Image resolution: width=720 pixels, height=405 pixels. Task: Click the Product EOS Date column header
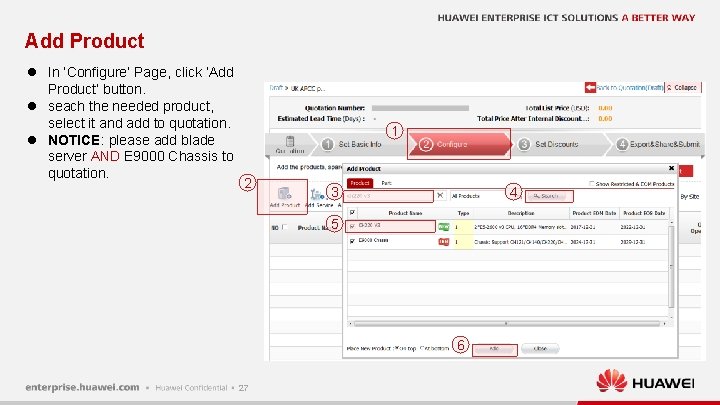point(644,213)
